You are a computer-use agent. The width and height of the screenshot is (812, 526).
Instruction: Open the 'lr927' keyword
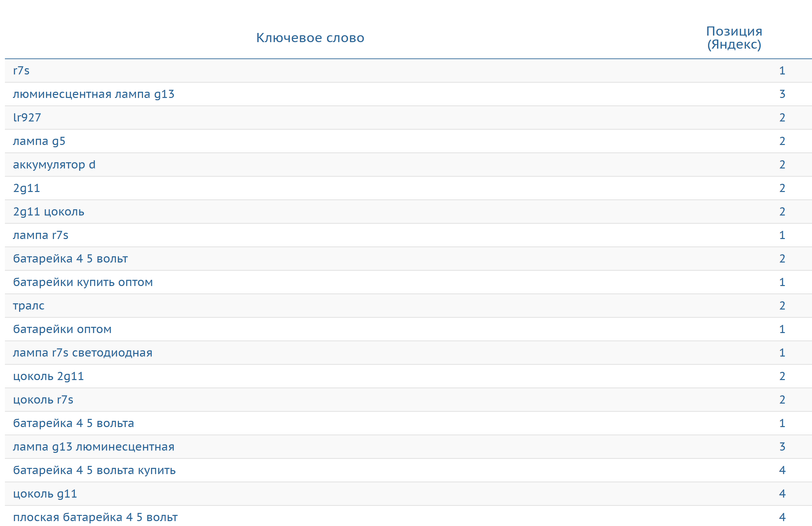coord(27,117)
